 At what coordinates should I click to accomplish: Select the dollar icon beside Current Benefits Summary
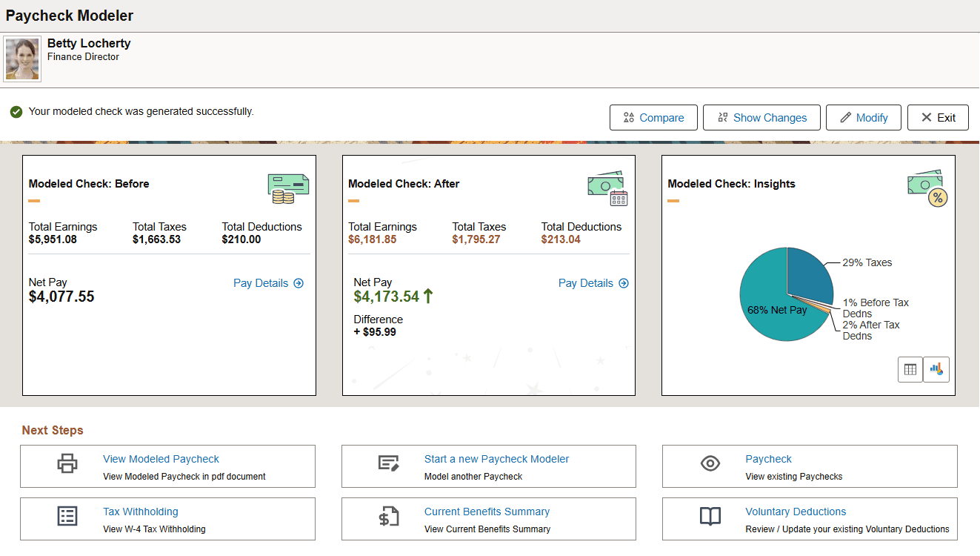point(389,517)
